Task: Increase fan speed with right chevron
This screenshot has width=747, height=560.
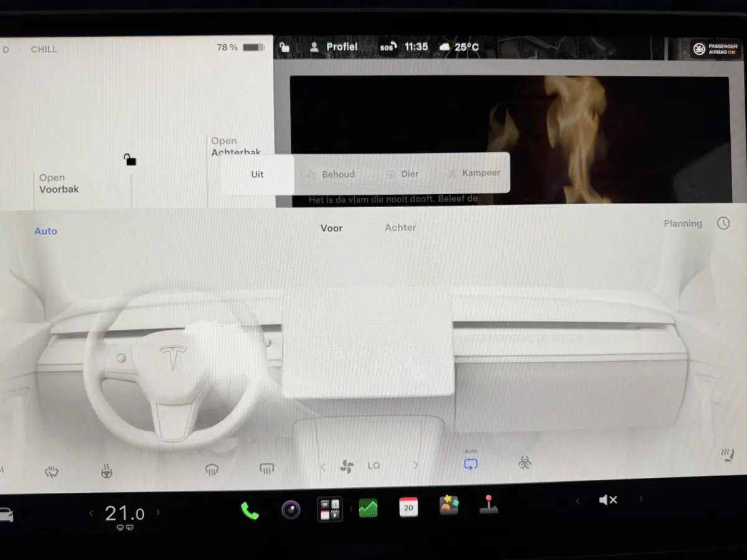Action: 416,465
